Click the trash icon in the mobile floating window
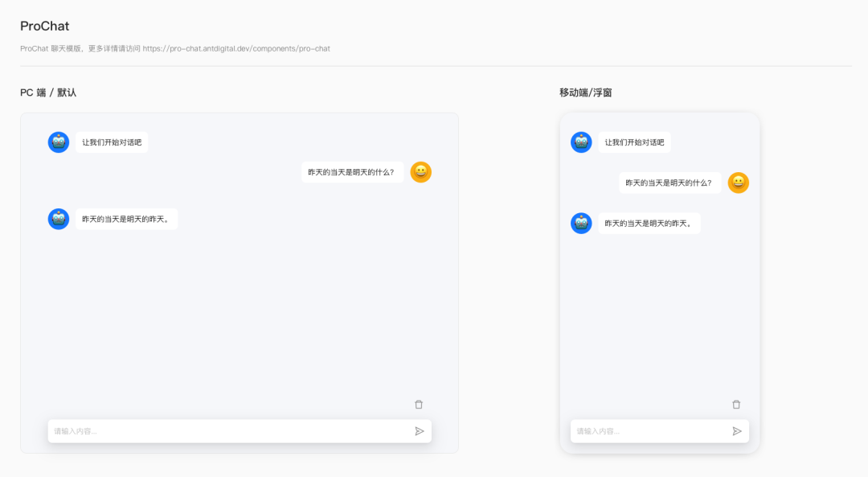Viewport: 868px width, 477px height. coord(737,405)
